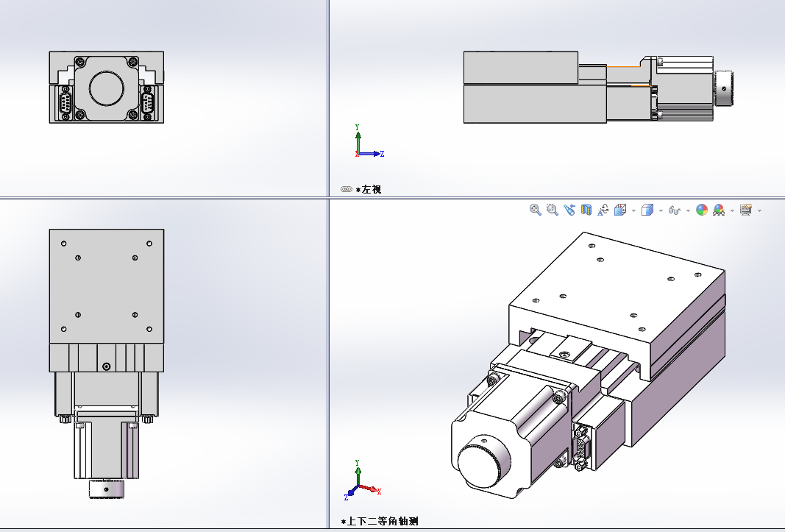Select the motor knob in the top view
The image size is (785, 532).
point(106,489)
